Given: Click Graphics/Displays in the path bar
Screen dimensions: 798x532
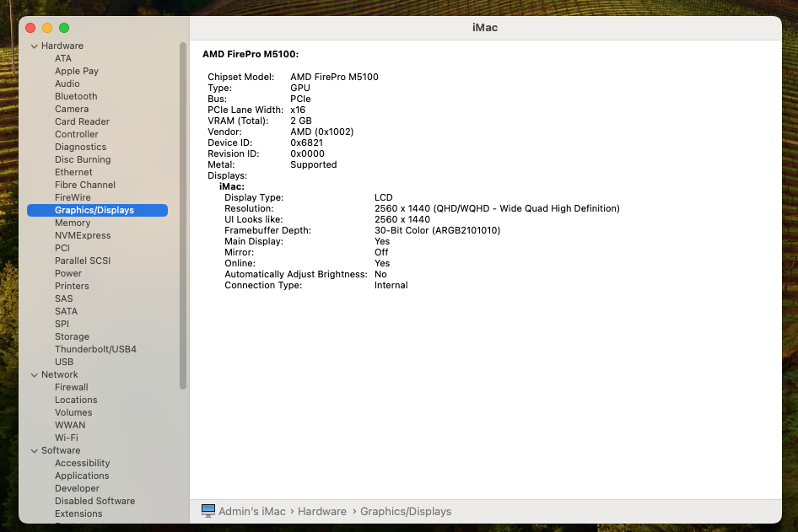Looking at the screenshot, I should [x=406, y=511].
